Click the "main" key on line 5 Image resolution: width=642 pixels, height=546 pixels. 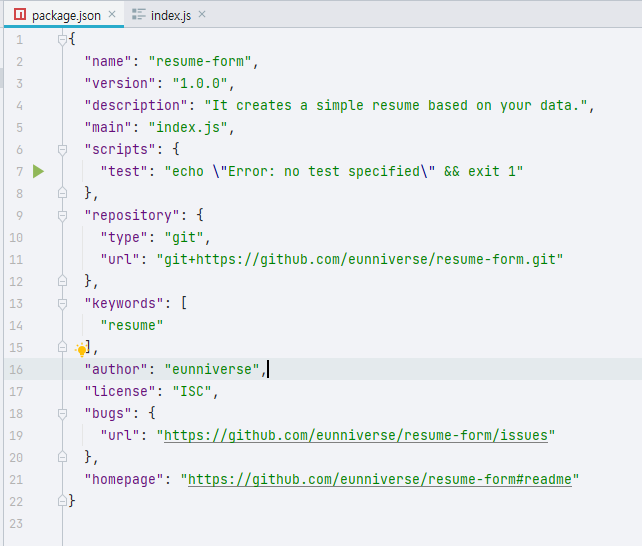point(108,127)
